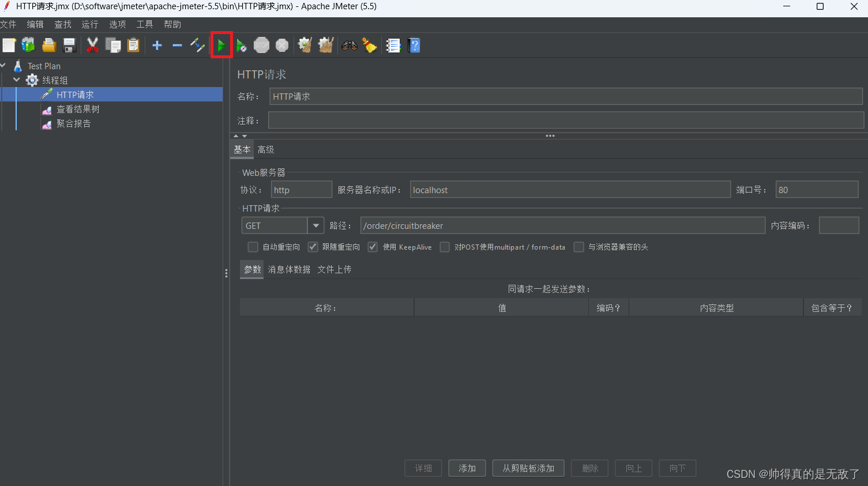Click the 向下 button
Viewport: 868px width, 486px height.
pos(678,468)
